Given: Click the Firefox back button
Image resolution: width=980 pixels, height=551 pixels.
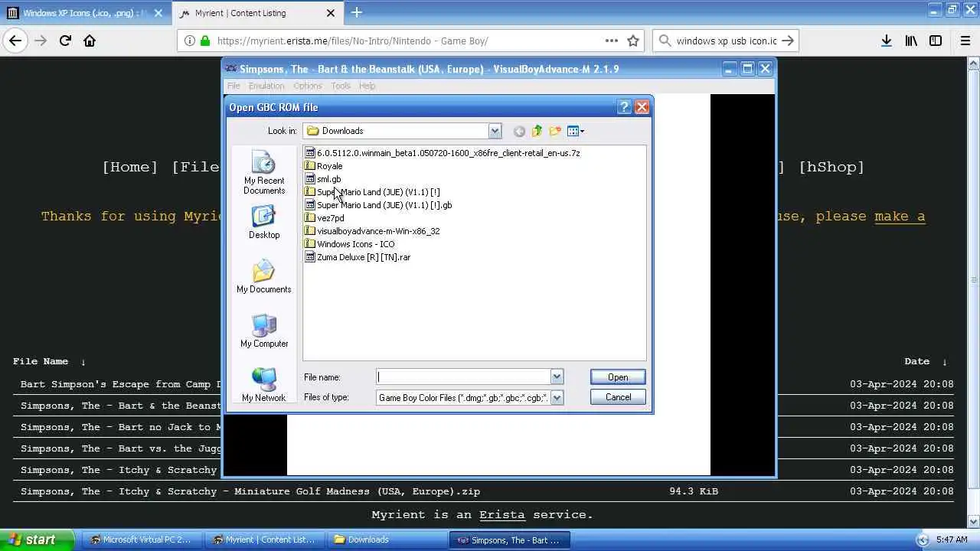Looking at the screenshot, I should (x=15, y=41).
